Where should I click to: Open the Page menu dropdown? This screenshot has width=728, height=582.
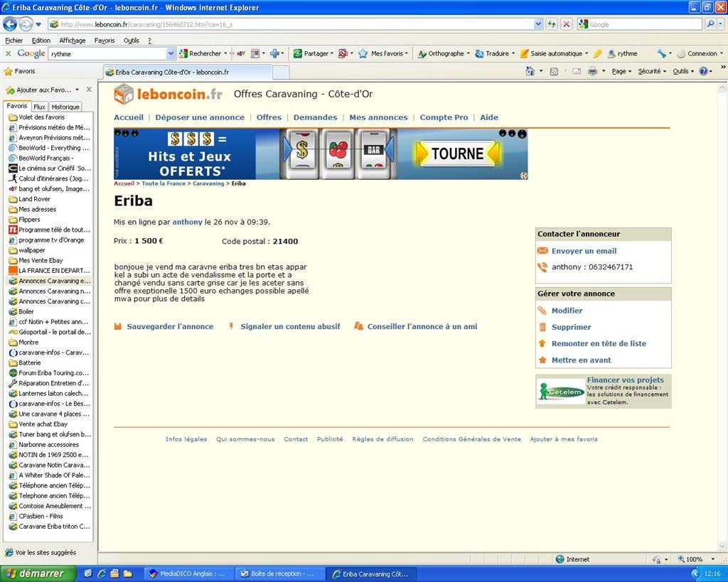[621, 72]
